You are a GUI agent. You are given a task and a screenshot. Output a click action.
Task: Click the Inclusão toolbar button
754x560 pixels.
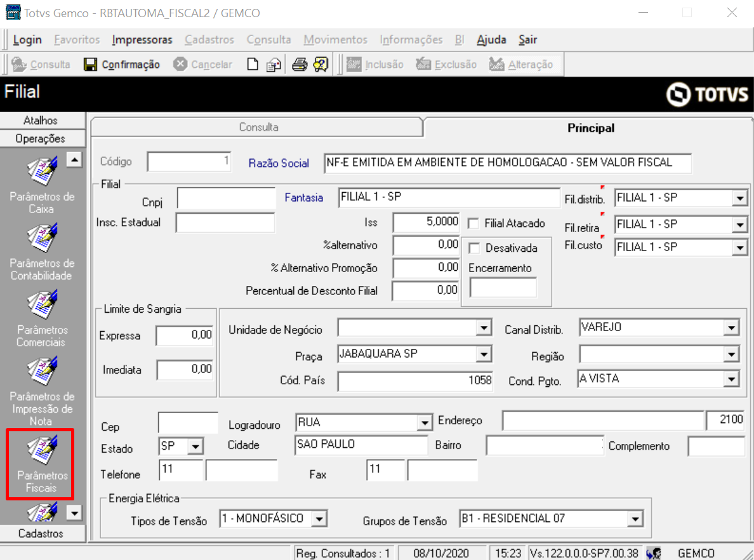375,65
